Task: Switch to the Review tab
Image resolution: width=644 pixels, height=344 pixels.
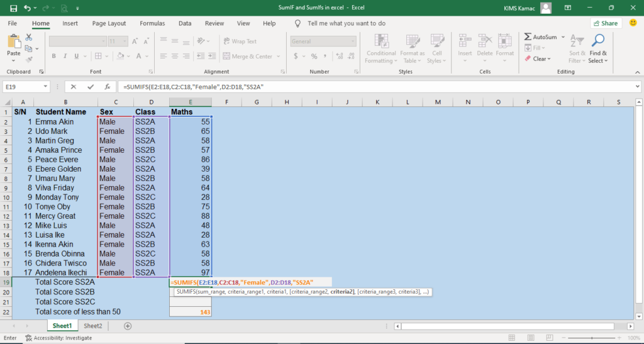Action: (x=214, y=23)
